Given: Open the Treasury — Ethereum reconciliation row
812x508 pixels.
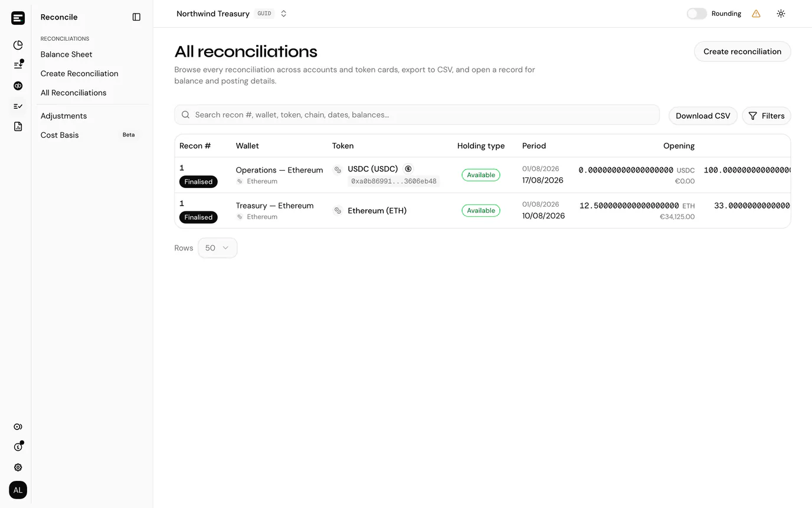Looking at the screenshot, I should pos(482,210).
